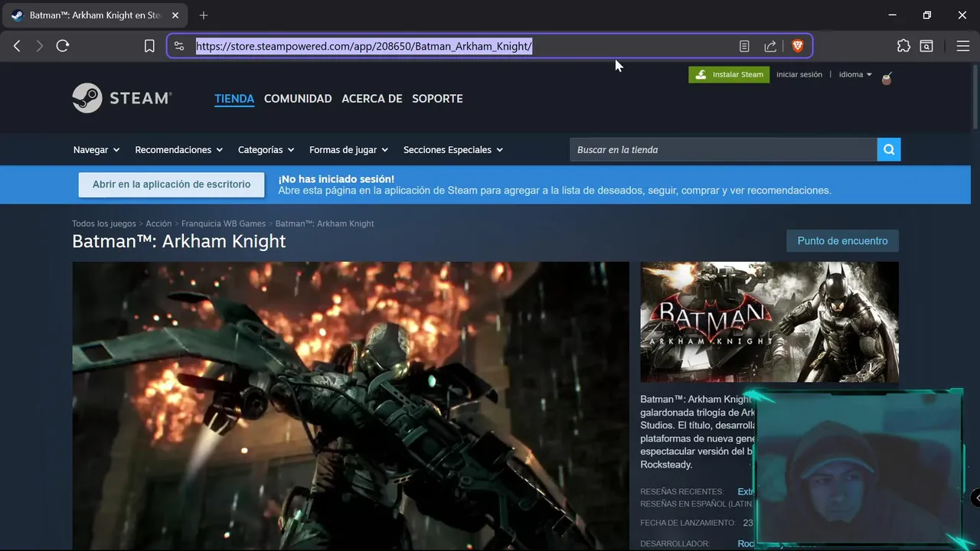
Task: Click the ¡No has iniciado sesión! text
Action: 336,179
